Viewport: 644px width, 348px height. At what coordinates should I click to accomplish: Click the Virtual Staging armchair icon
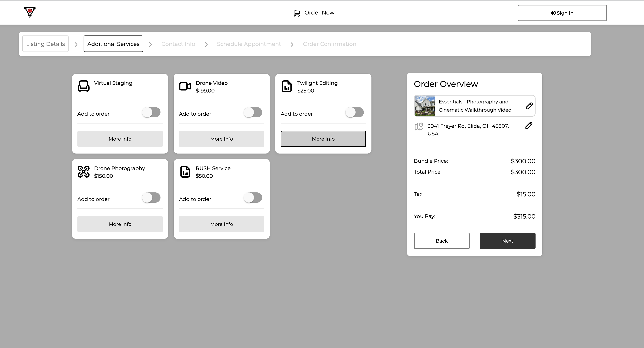[x=84, y=86]
